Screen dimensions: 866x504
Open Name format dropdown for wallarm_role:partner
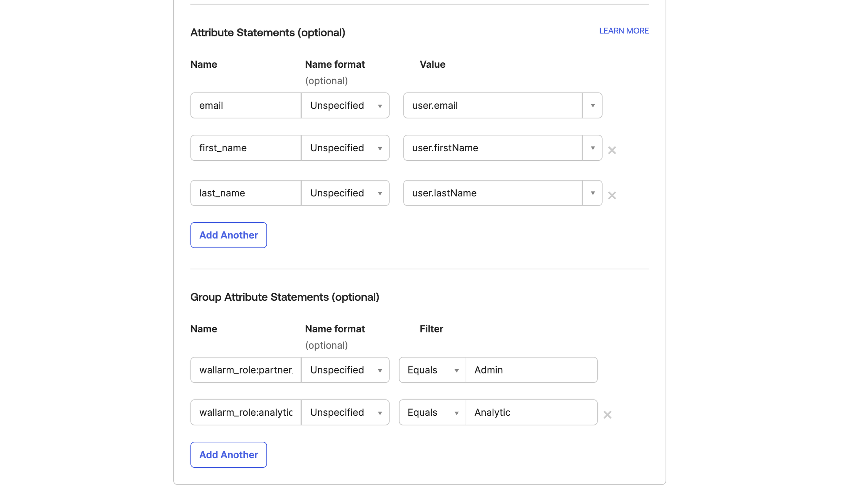[379, 370]
